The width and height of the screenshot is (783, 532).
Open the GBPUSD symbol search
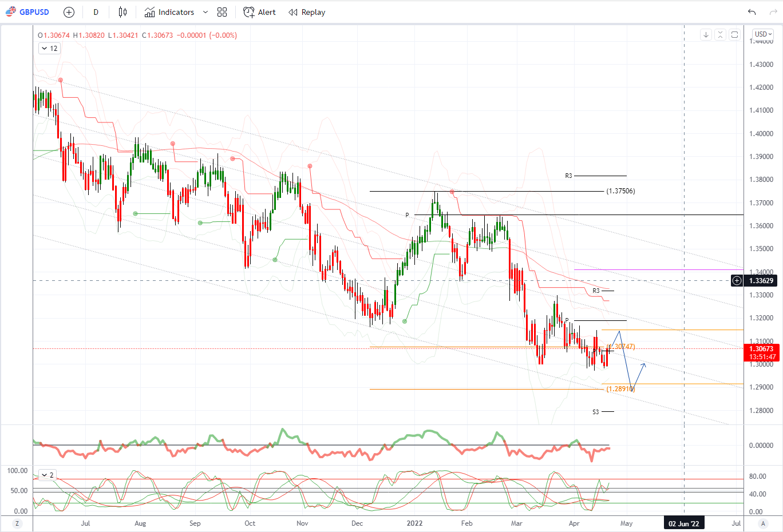(x=27, y=12)
